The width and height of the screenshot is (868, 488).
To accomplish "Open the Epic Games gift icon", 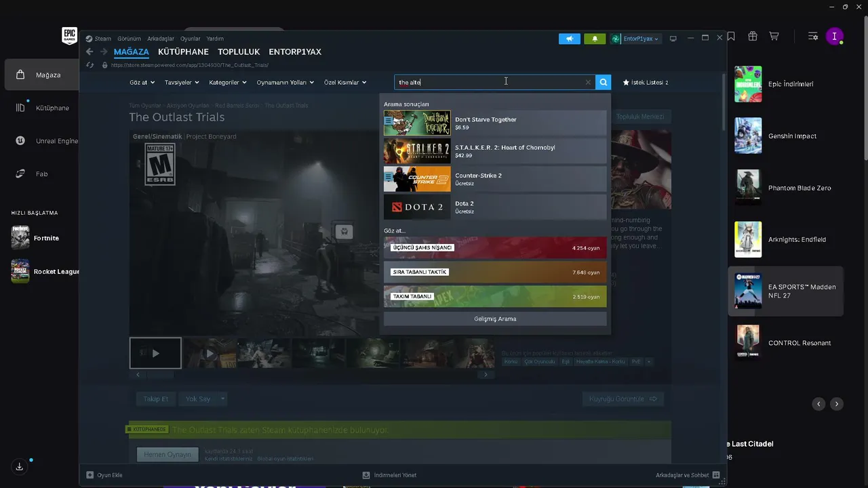I will tap(753, 37).
